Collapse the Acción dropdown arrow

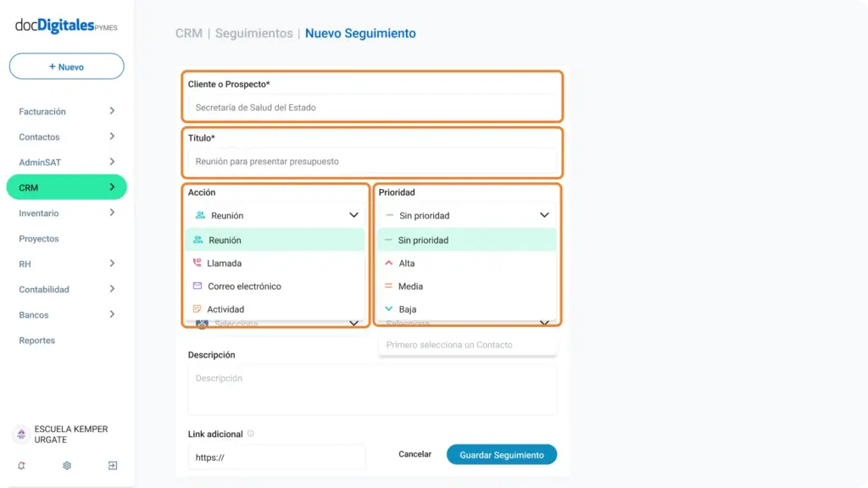pos(353,215)
